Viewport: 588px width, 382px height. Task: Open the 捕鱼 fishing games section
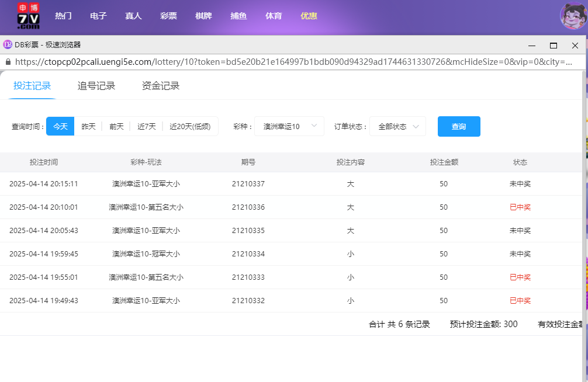coord(238,16)
